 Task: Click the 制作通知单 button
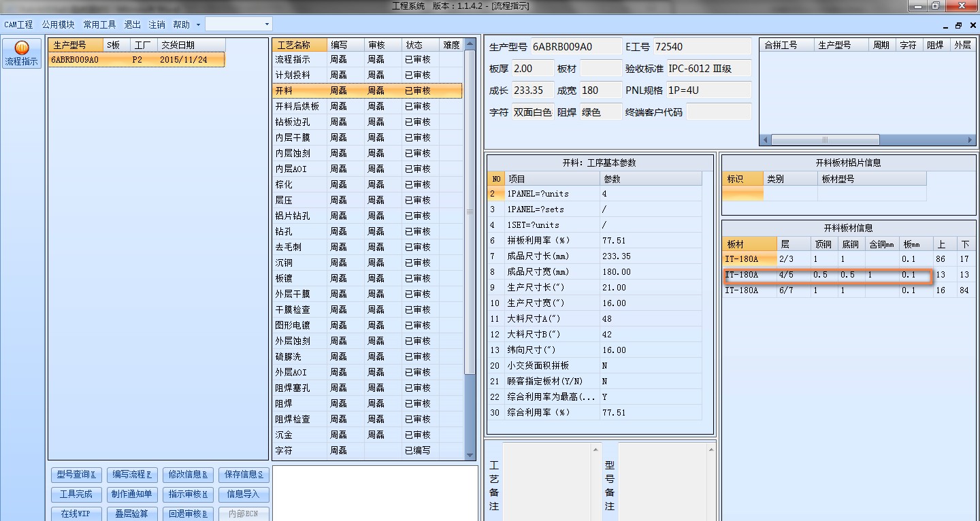pos(132,494)
